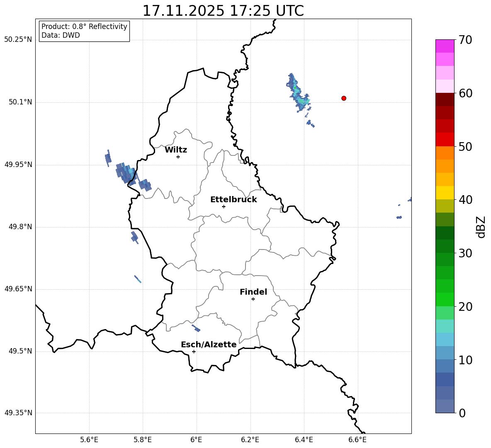Screen dimensions: 491x448
Task: Click the 6.4°E longitude tick label
Action: click(304, 440)
